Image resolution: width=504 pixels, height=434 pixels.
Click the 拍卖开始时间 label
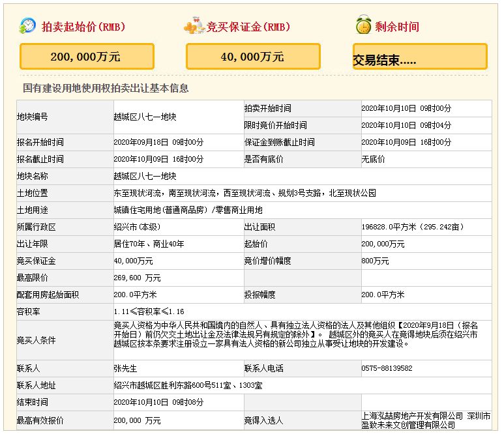[267, 109]
